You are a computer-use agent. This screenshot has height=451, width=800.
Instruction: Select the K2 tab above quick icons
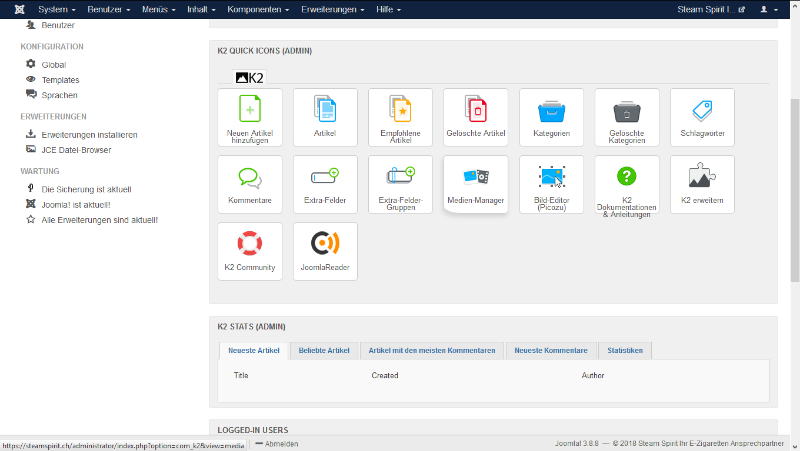point(249,78)
